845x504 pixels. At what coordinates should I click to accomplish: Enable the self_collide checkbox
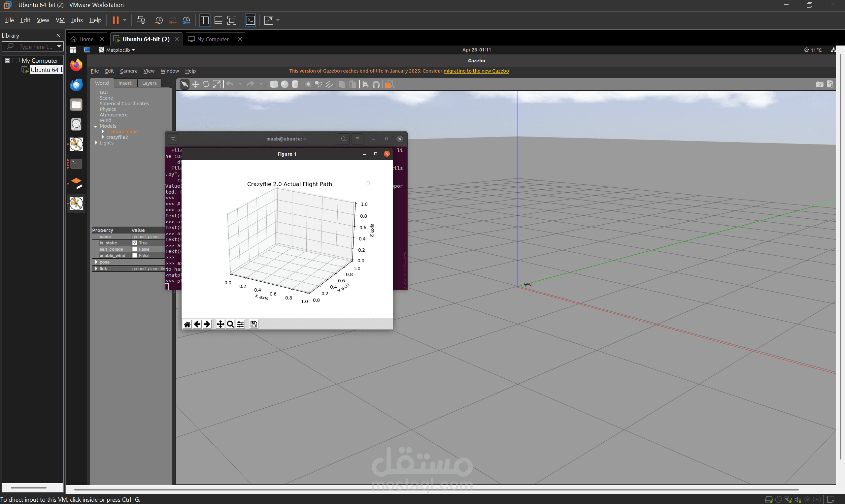click(135, 249)
